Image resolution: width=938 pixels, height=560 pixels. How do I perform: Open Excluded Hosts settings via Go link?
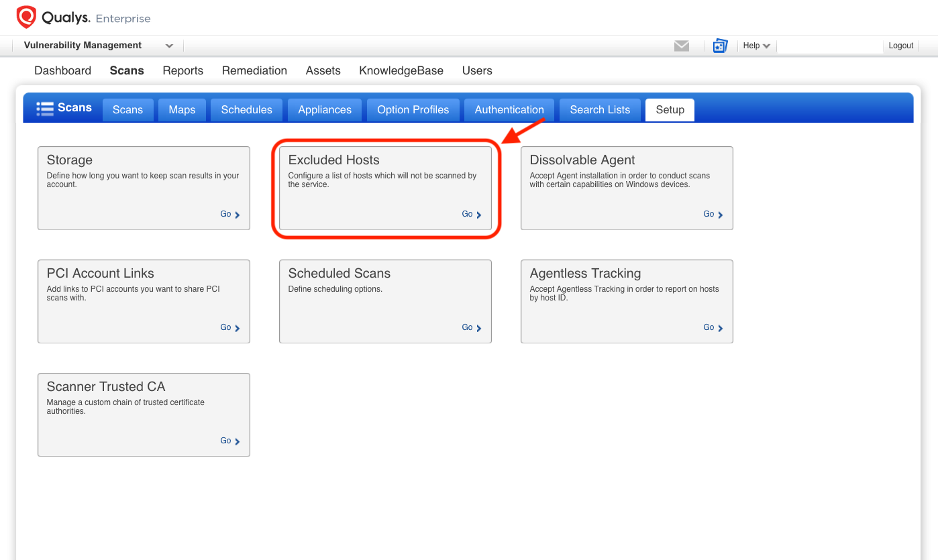coord(471,214)
